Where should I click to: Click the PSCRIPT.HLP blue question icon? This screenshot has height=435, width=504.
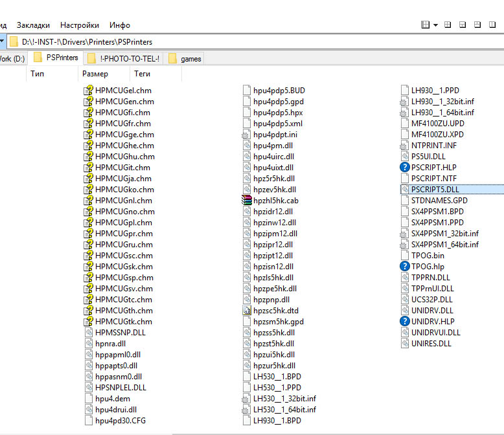(x=405, y=167)
